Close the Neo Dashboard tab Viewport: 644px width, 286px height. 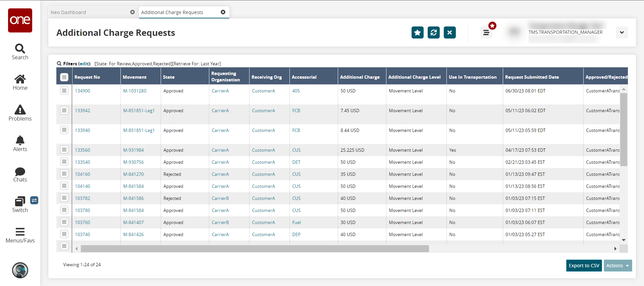[132, 12]
